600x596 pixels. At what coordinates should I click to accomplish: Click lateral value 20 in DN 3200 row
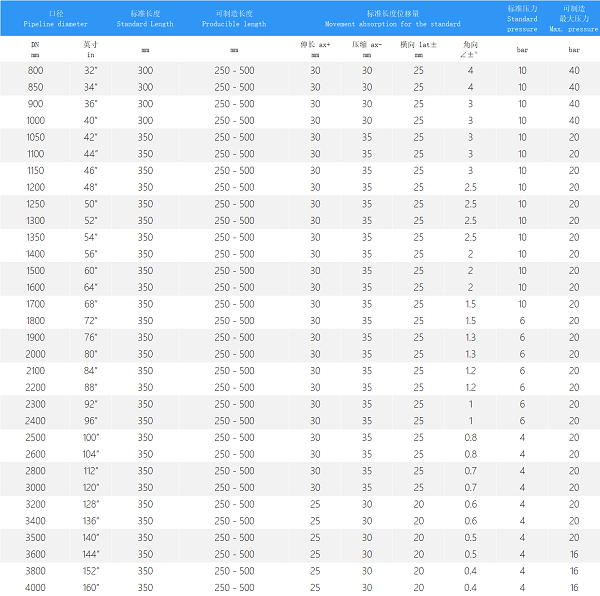419,504
